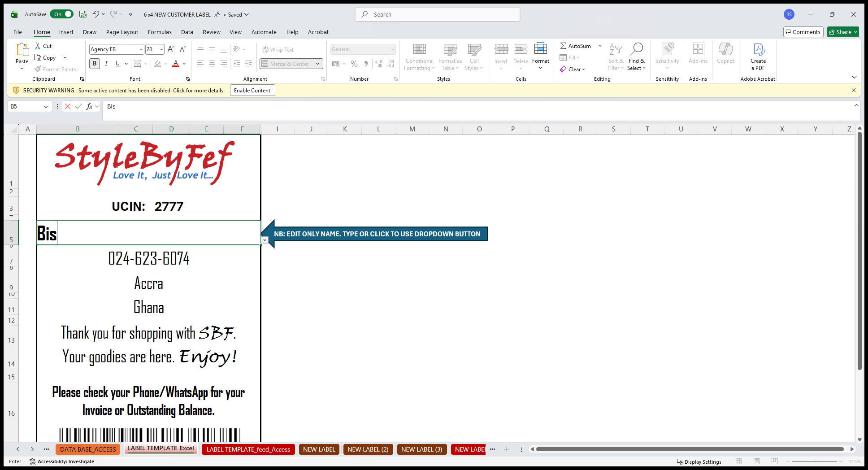The width and height of the screenshot is (868, 470).
Task: Click the Save icon in title bar
Action: click(x=83, y=14)
